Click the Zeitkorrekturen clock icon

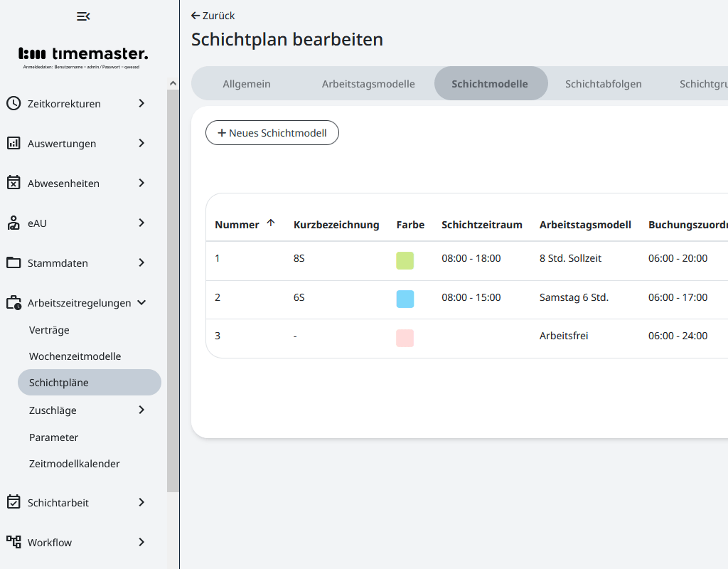tap(14, 104)
